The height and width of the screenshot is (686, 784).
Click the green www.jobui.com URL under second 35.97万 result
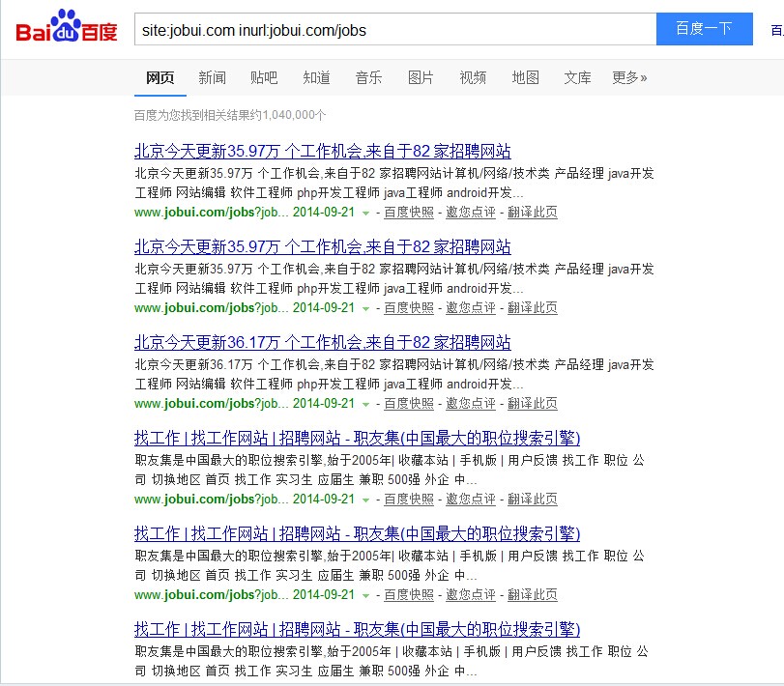[211, 308]
